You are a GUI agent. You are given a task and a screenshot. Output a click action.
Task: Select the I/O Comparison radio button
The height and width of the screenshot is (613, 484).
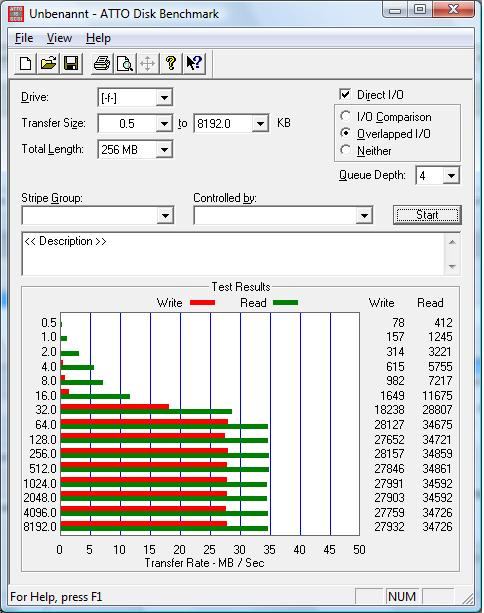tap(345, 116)
